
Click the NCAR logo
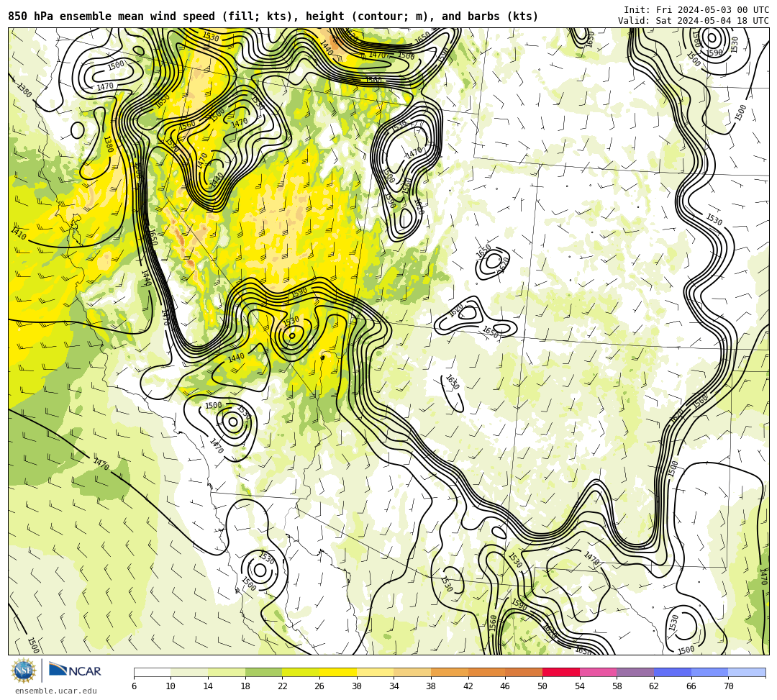point(75,671)
